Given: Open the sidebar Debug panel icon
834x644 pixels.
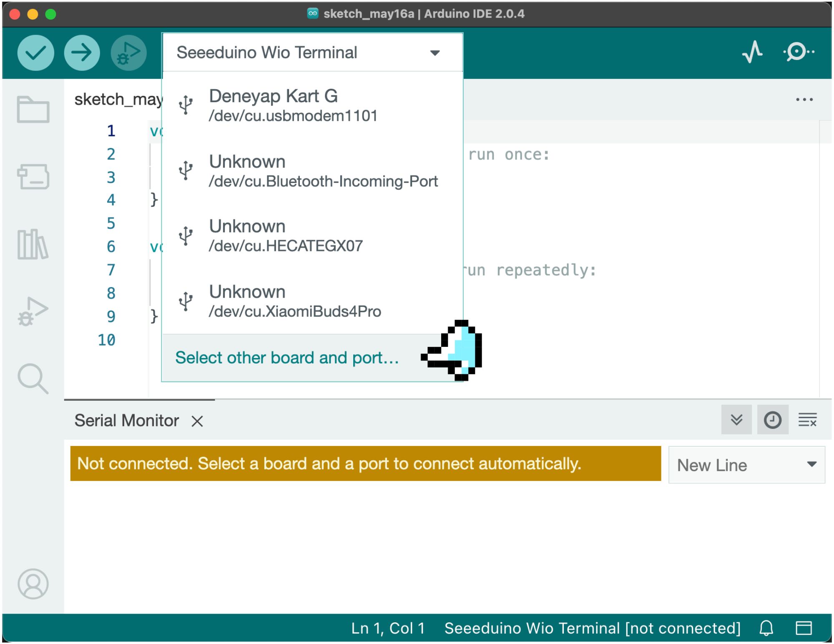Looking at the screenshot, I should click(33, 311).
